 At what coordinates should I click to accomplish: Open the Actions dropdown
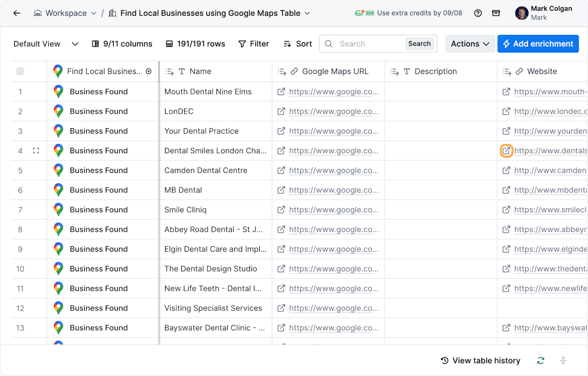(x=470, y=44)
